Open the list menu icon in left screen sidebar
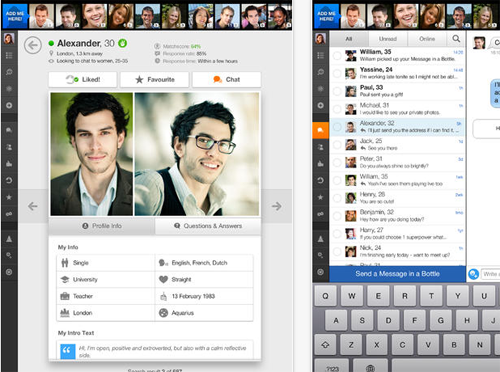This screenshot has height=372, width=500. coord(9,55)
